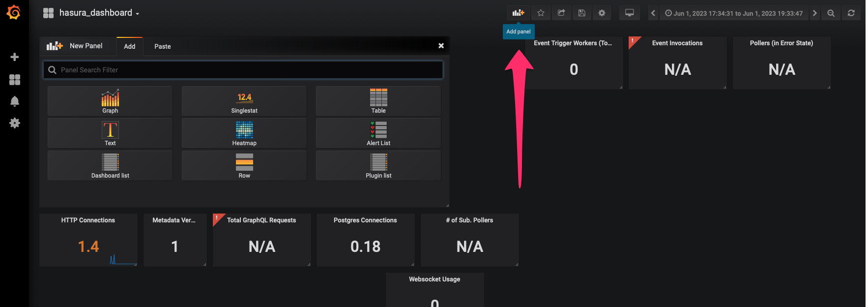The image size is (868, 307).
Task: Open Event Invocations panel title menu
Action: (677, 43)
